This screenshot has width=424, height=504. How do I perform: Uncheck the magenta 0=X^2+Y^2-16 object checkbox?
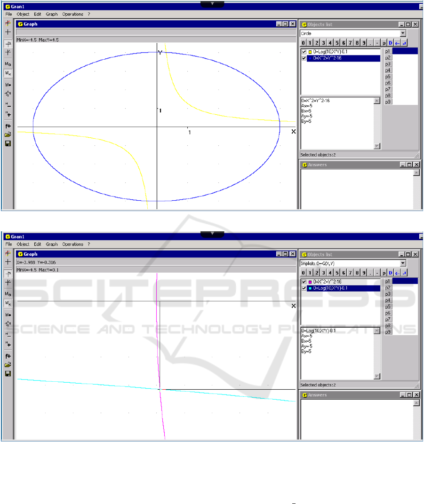coord(304,282)
